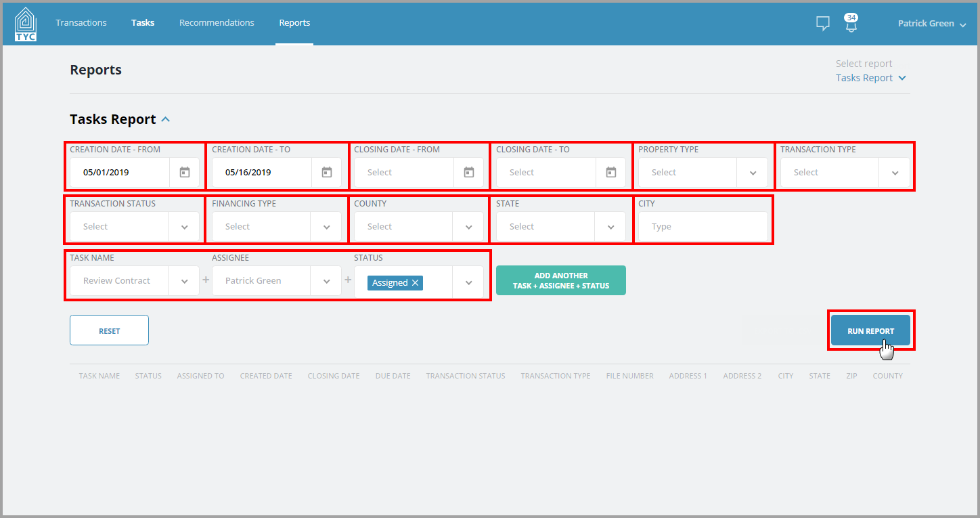Open the State dropdown
980x518 pixels.
(x=610, y=226)
